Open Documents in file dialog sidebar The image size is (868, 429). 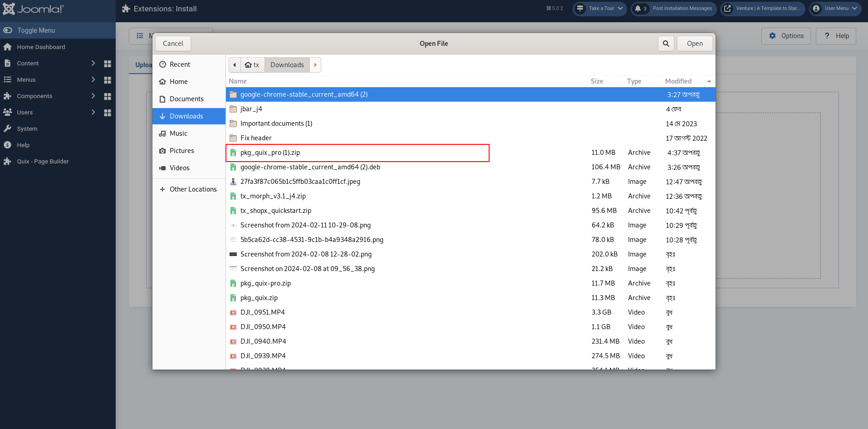[x=189, y=99]
